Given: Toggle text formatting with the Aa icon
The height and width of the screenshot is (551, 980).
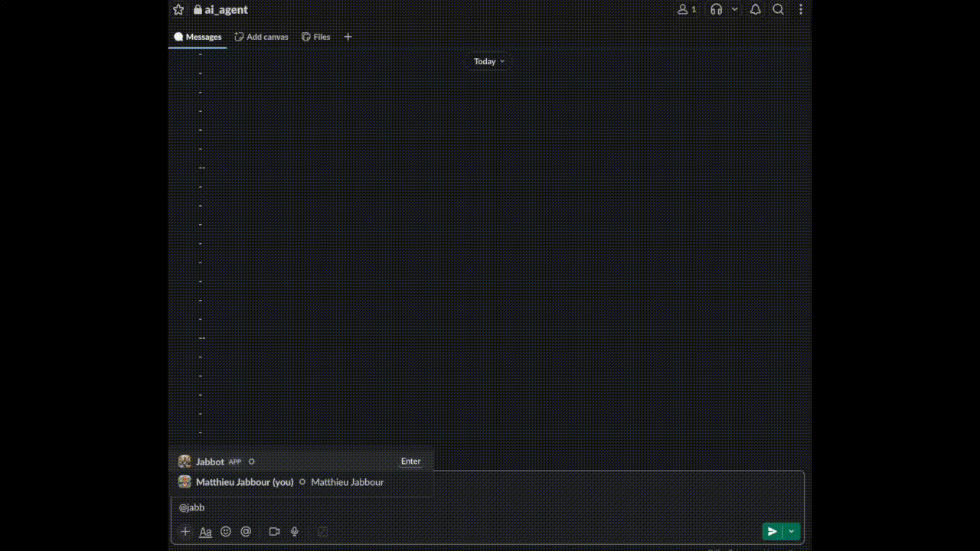Looking at the screenshot, I should pyautogui.click(x=205, y=531).
